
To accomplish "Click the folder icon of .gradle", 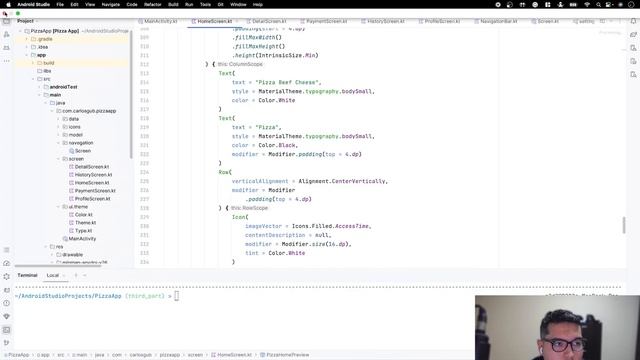I will point(34,39).
